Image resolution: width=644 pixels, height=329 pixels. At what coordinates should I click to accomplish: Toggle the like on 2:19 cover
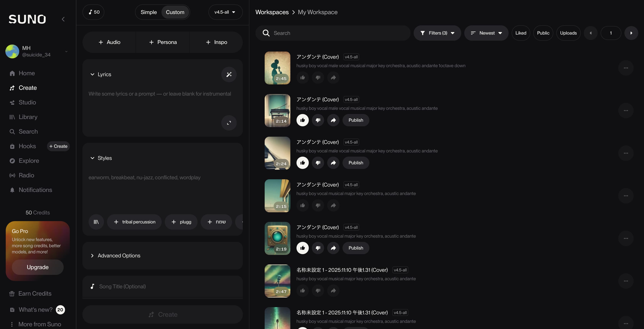click(302, 248)
